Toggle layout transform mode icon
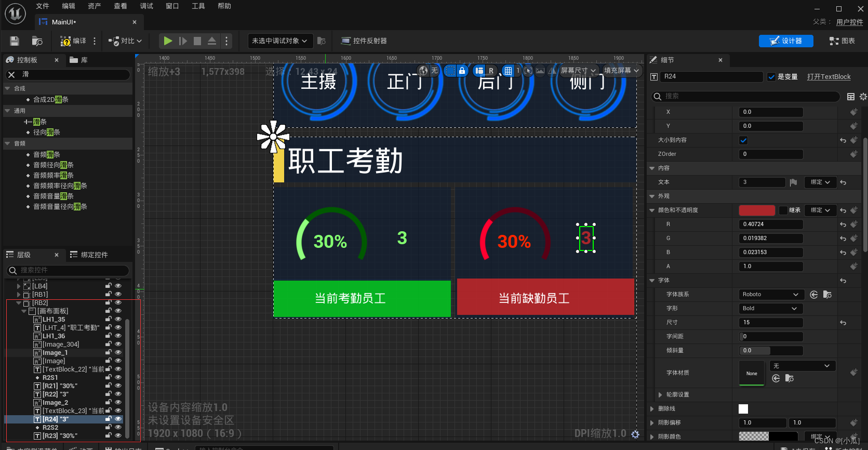868x450 pixels. pos(479,71)
